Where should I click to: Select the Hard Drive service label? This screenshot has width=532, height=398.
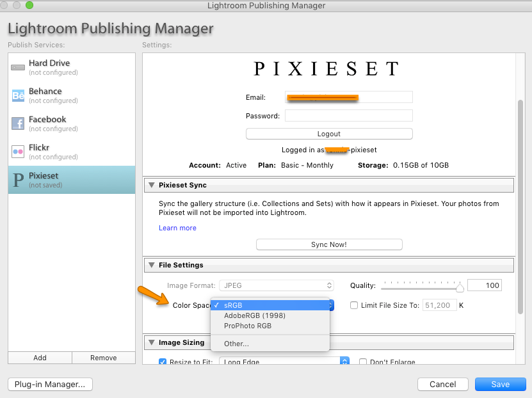[x=49, y=63]
